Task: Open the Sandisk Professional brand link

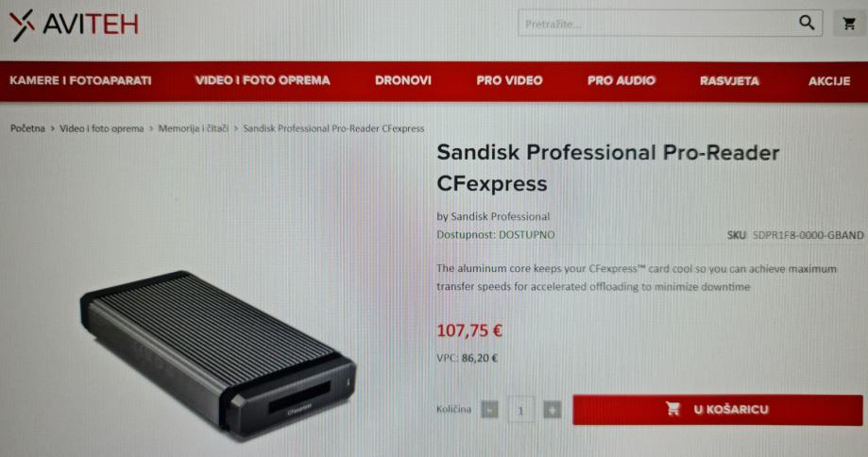Action: [x=501, y=216]
